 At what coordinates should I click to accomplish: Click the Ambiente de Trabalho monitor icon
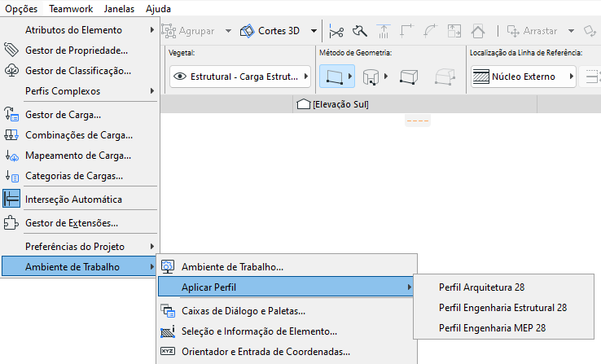pyautogui.click(x=168, y=266)
